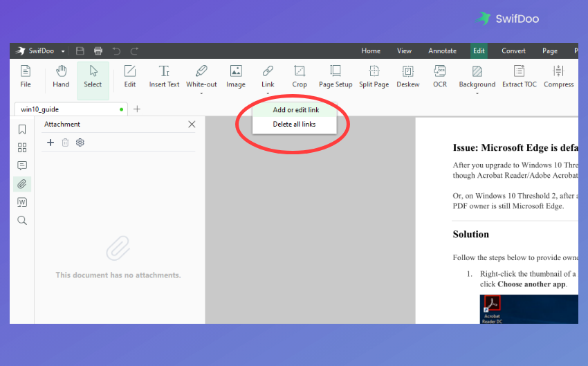Screen dimensions: 588x366
Task: Choose Add or edit link
Action: click(x=295, y=110)
